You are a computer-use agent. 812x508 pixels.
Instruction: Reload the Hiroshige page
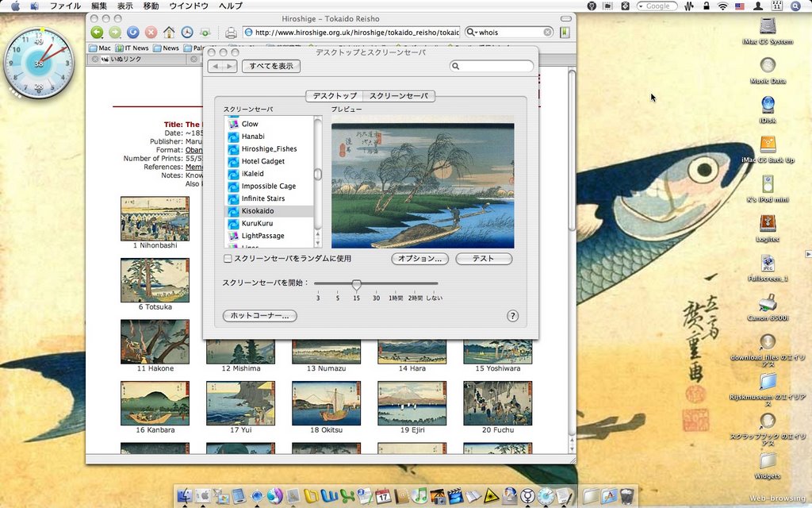pos(133,32)
